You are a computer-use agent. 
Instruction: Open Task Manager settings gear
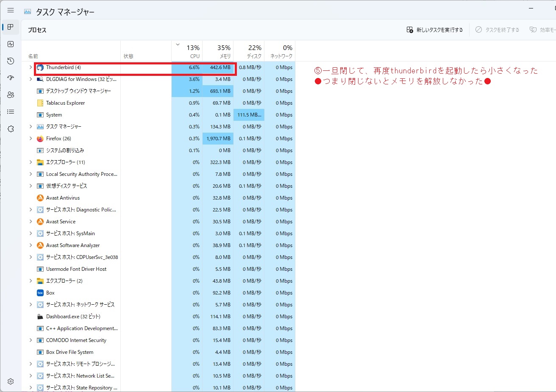(11, 381)
